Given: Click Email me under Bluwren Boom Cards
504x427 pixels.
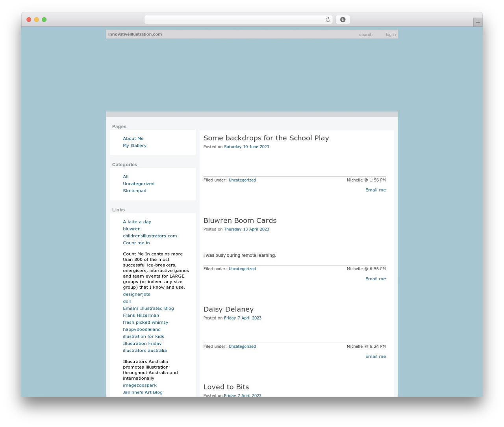Looking at the screenshot, I should point(376,279).
